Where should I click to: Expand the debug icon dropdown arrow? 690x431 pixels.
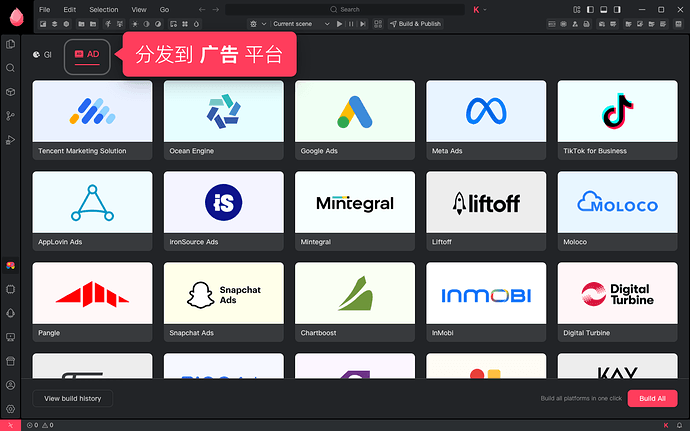(x=264, y=24)
